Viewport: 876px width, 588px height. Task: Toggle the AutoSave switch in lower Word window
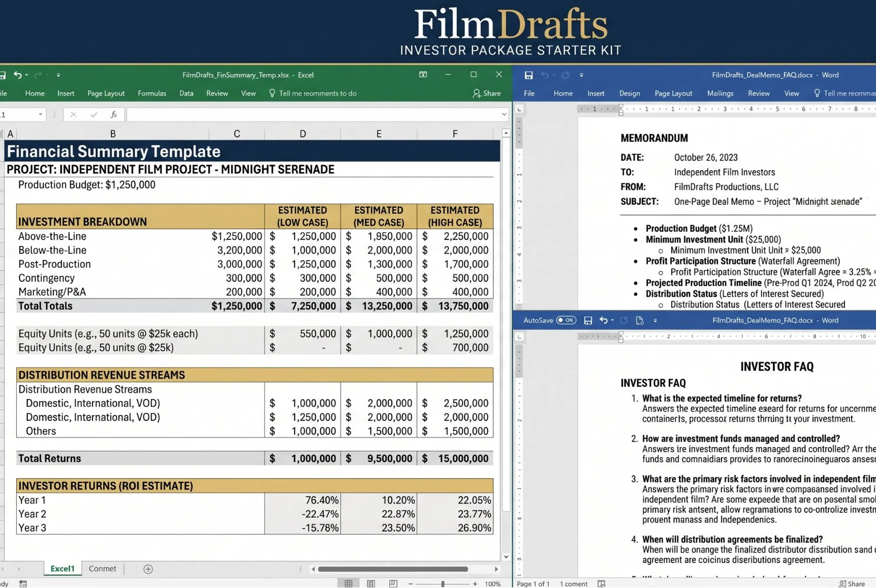coord(566,320)
